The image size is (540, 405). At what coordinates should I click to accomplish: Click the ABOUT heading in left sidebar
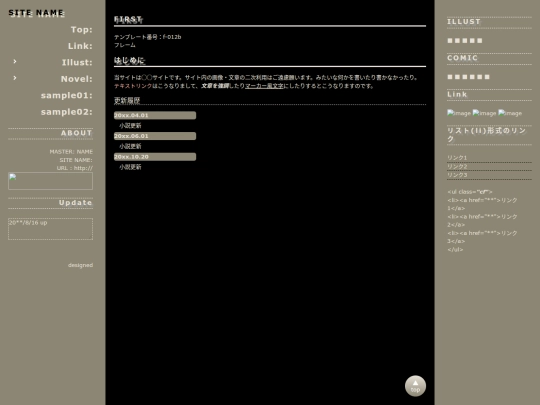pyautogui.click(x=76, y=133)
